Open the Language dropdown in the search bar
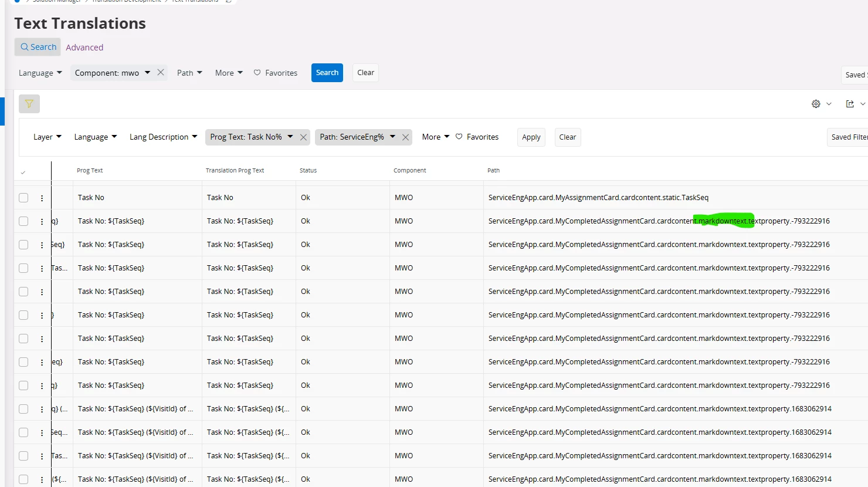Screen dimensions: 868x487 (x=40, y=73)
